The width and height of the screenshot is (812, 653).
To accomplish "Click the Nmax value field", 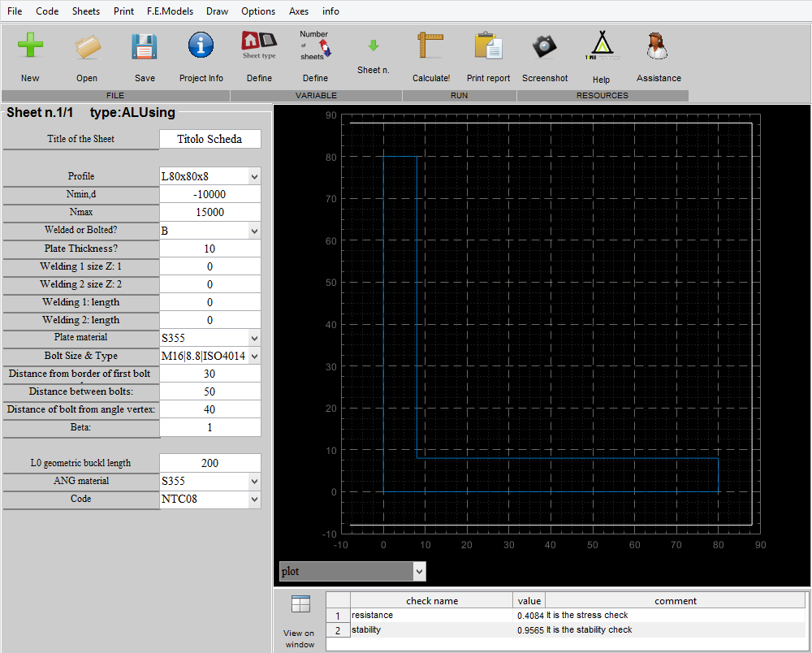I will 209,212.
